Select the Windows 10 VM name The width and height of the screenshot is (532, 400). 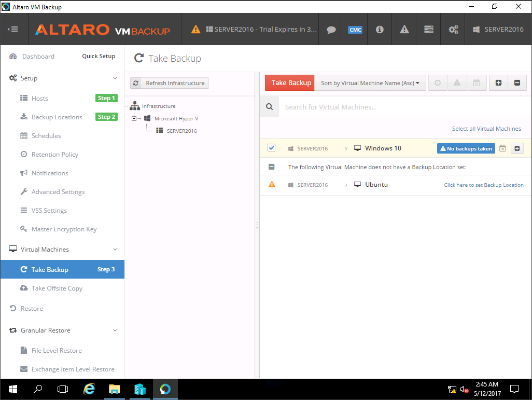[x=383, y=148]
